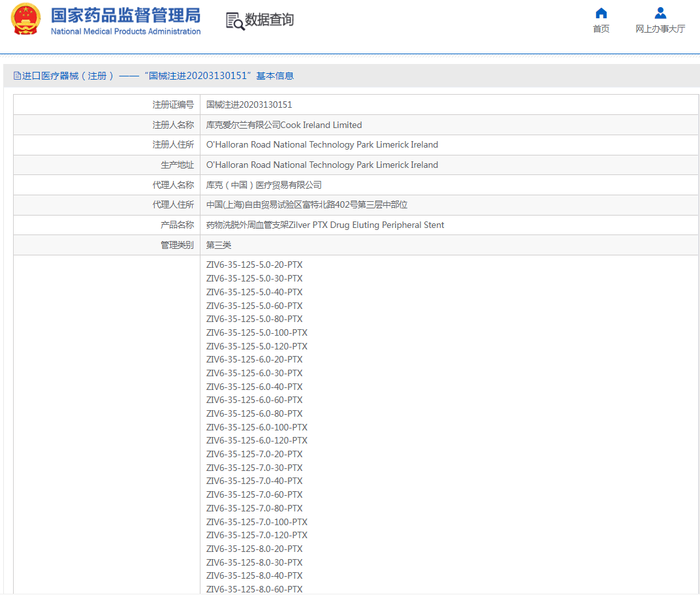700x597 pixels.
Task: Select the 管理类别 label cell
Action: pos(106,245)
